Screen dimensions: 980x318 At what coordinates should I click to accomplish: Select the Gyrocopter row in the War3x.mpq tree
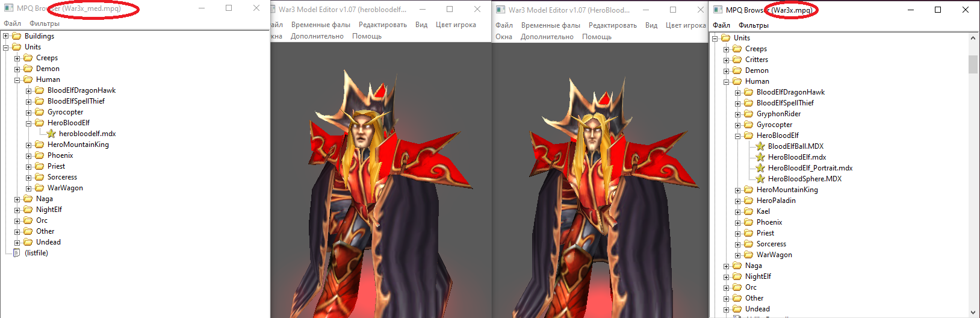pos(774,125)
